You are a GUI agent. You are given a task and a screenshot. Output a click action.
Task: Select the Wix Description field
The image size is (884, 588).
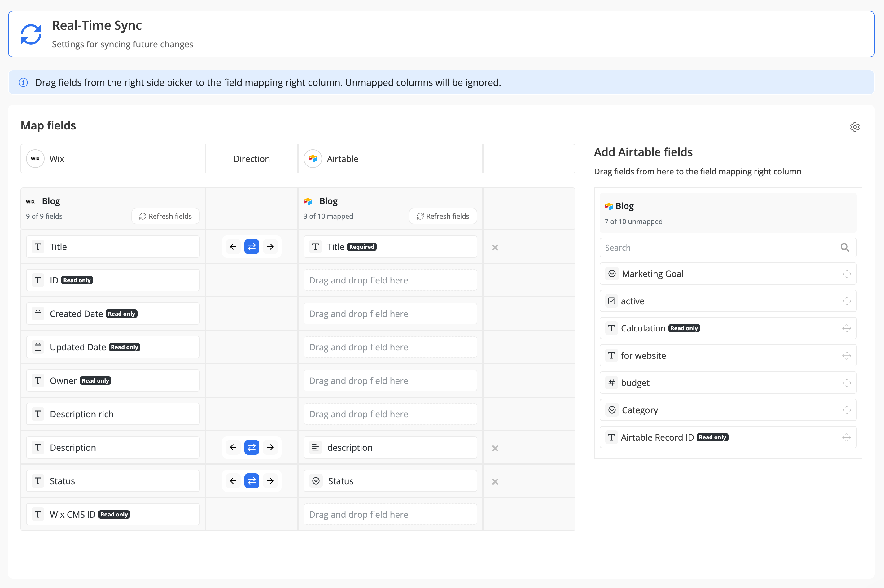[113, 447]
